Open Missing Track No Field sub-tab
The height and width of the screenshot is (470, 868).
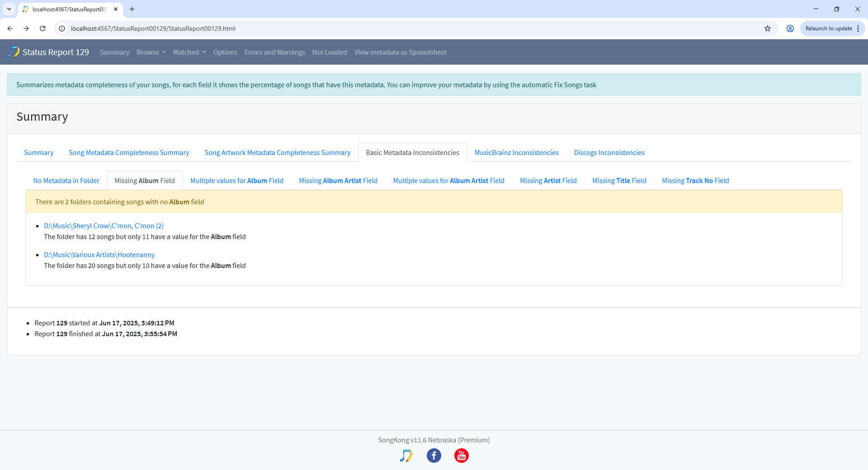click(695, 181)
